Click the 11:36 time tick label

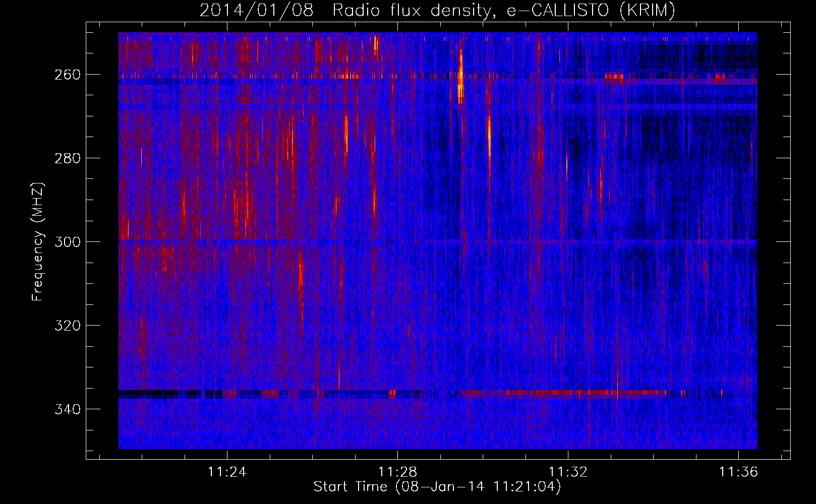[739, 472]
